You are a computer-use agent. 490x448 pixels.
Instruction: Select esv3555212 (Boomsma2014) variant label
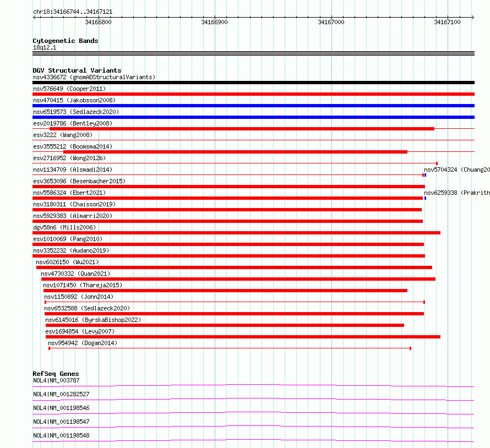tap(73, 146)
